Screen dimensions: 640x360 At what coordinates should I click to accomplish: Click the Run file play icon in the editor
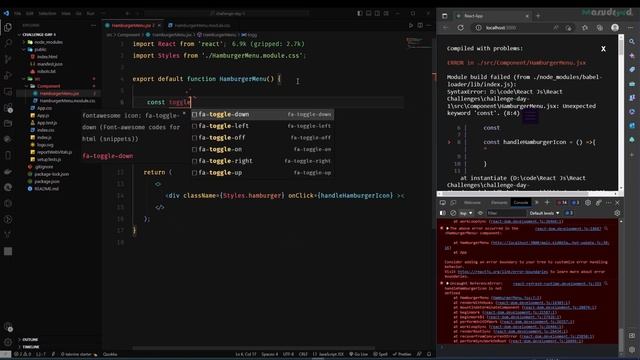[411, 25]
